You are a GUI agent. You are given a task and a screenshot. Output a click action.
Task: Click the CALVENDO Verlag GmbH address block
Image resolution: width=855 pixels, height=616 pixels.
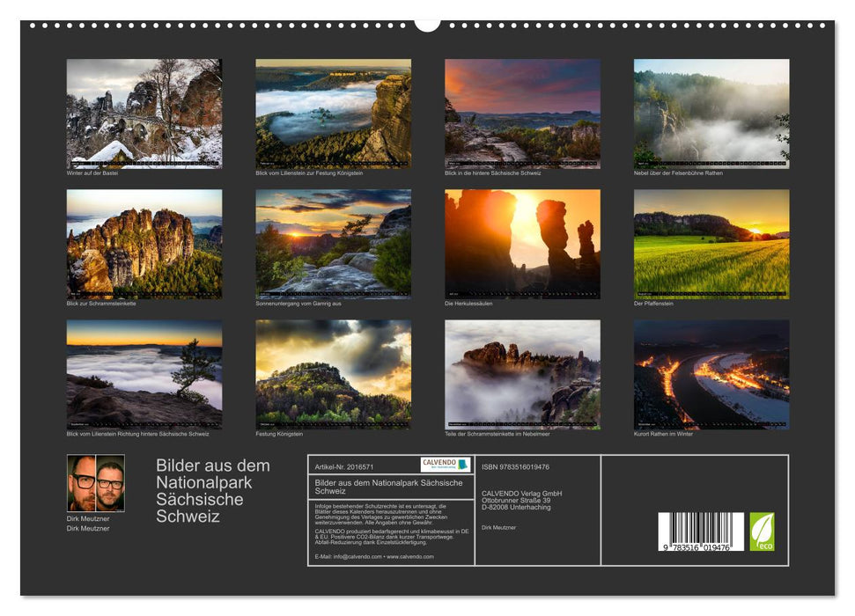click(x=520, y=497)
